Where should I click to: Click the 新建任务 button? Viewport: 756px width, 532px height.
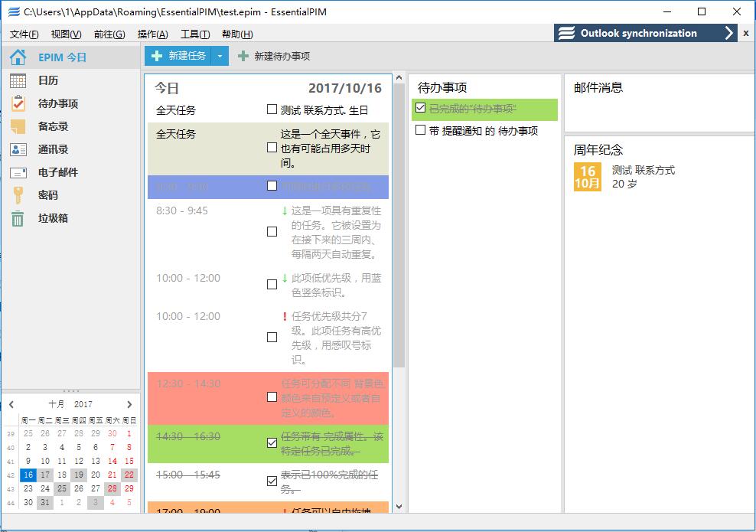pos(178,56)
